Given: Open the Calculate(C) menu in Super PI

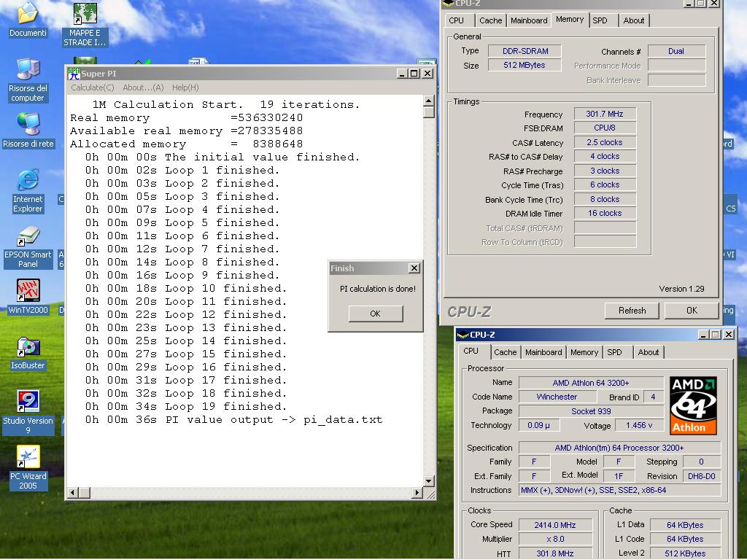Looking at the screenshot, I should [x=93, y=87].
